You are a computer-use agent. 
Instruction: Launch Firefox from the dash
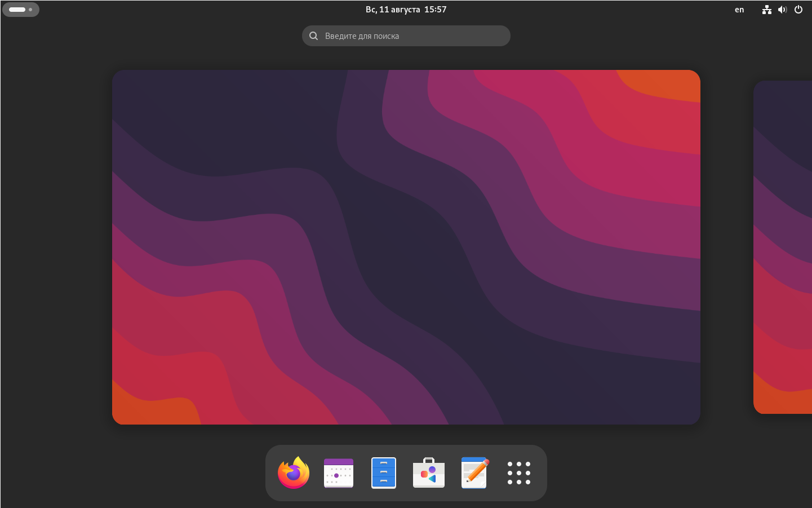[x=294, y=473]
